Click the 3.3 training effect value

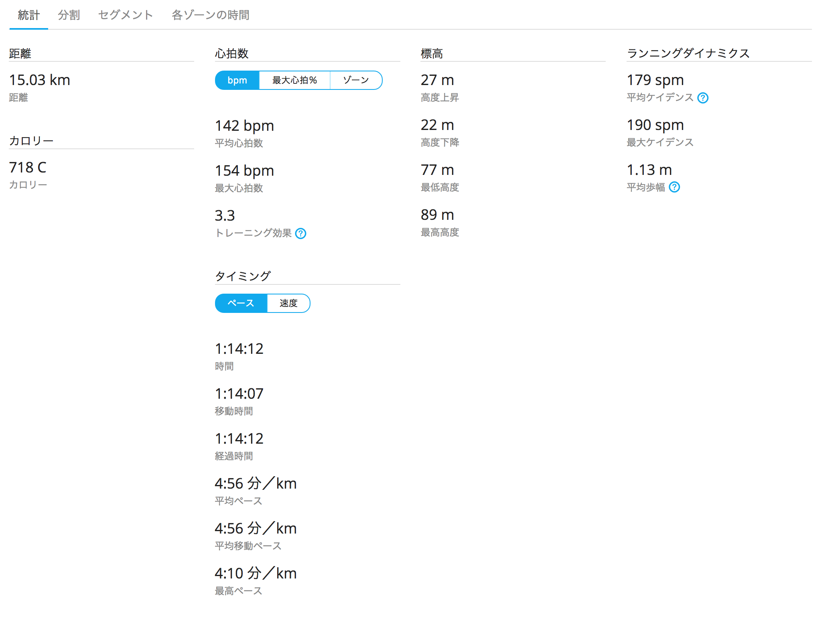tap(225, 216)
